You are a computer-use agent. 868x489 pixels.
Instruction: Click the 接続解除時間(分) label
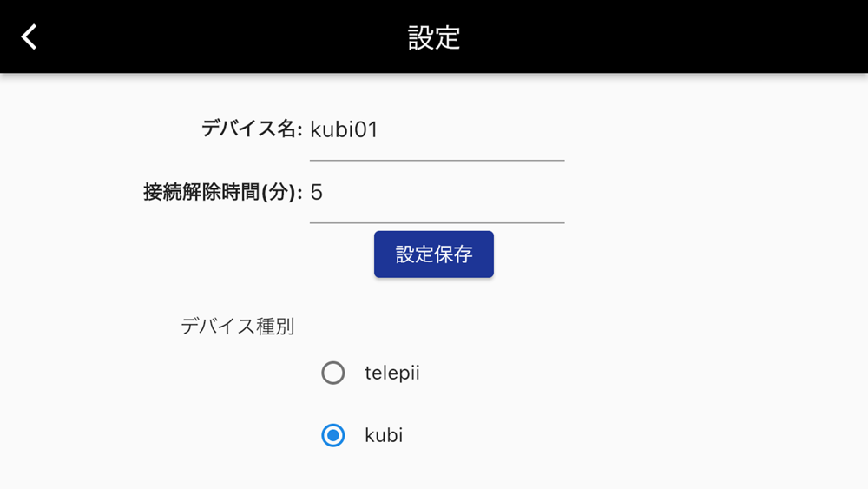click(222, 192)
